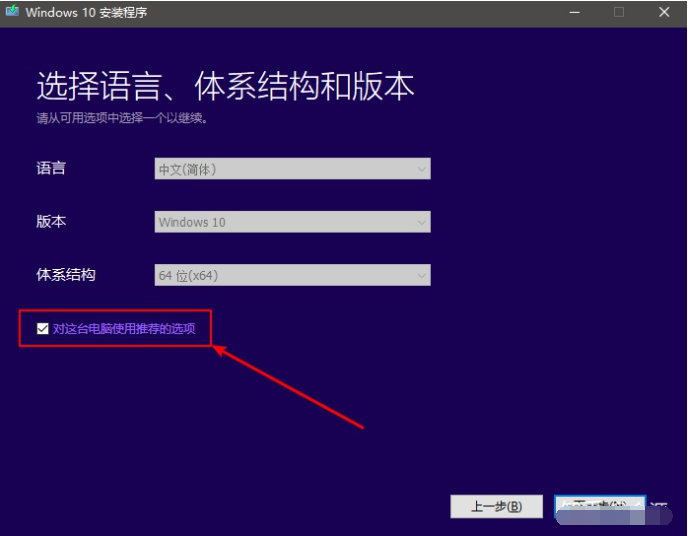Click the 版本 label

51,222
